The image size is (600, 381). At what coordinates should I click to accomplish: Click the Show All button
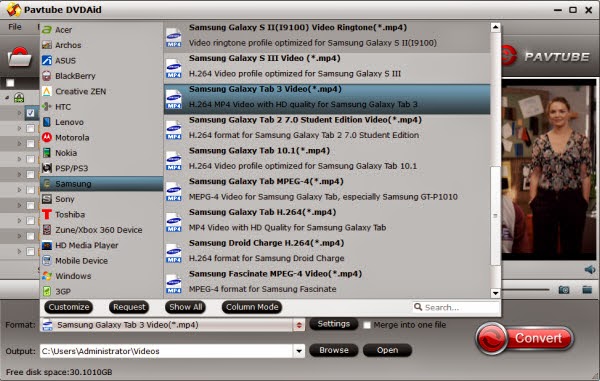[x=186, y=307]
